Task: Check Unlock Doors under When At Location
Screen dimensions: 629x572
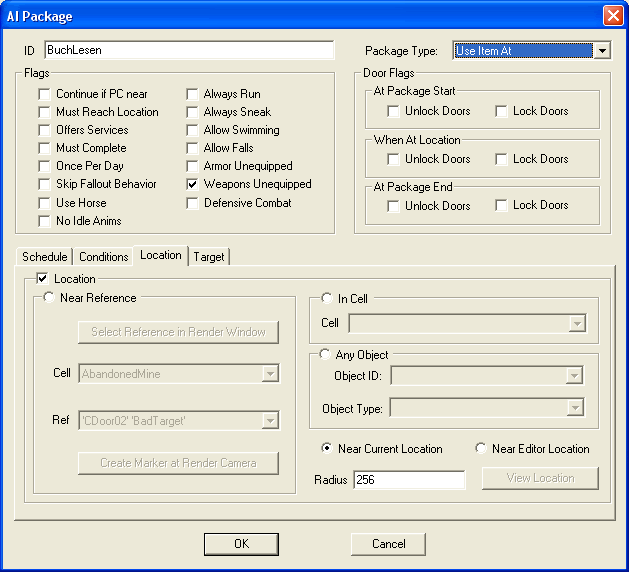Action: point(394,159)
